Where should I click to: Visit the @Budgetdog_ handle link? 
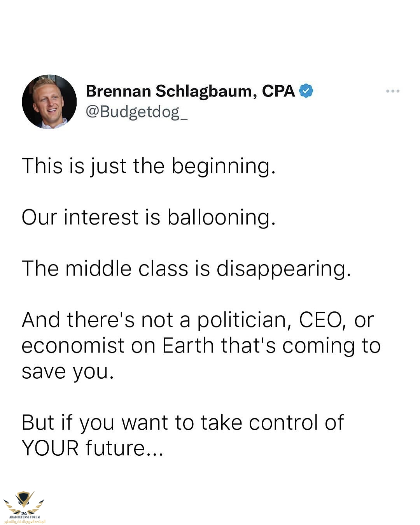(x=136, y=112)
